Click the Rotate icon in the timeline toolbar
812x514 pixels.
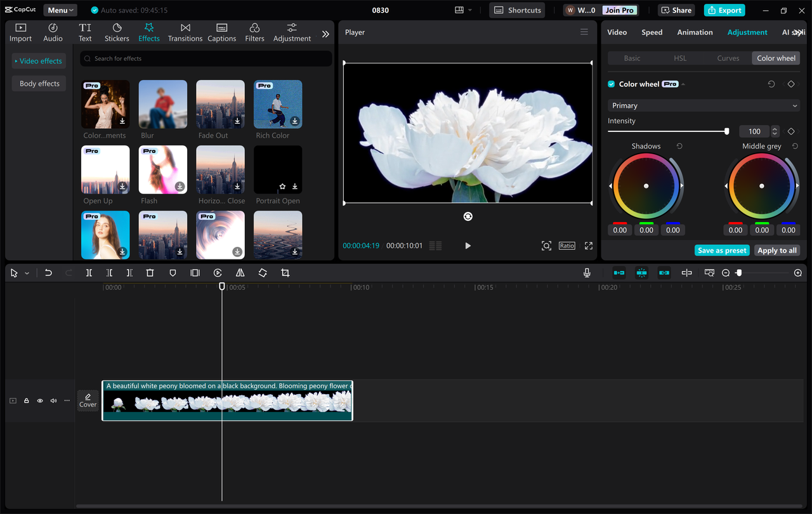coord(263,272)
